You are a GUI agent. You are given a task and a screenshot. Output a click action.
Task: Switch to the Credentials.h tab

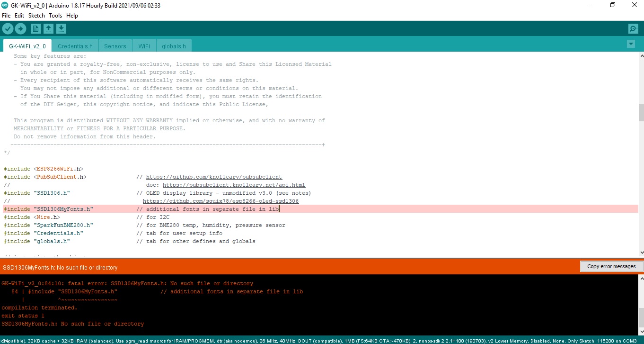pyautogui.click(x=75, y=46)
